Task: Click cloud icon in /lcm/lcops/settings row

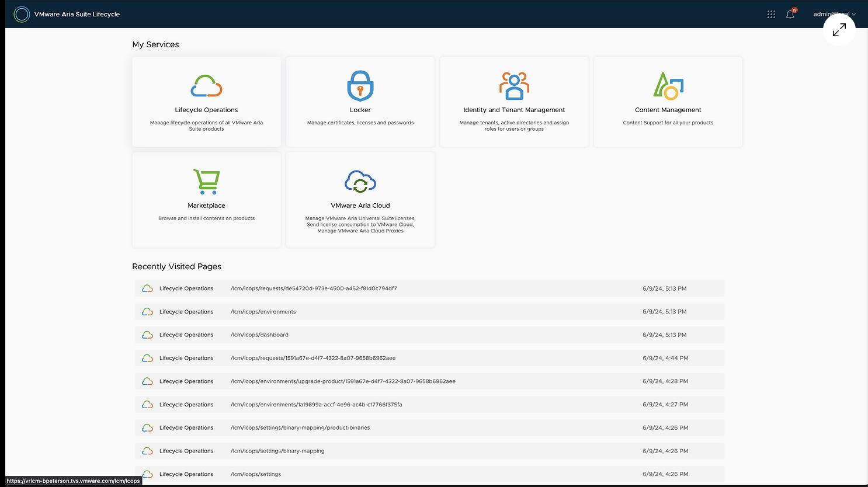Action: coord(148,474)
